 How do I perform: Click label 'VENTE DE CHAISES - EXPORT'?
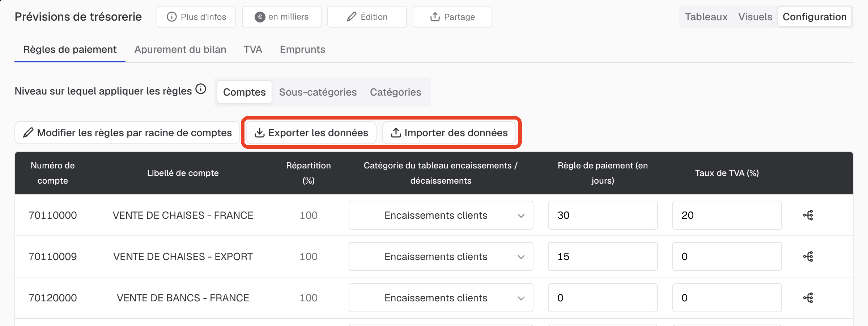(x=183, y=256)
